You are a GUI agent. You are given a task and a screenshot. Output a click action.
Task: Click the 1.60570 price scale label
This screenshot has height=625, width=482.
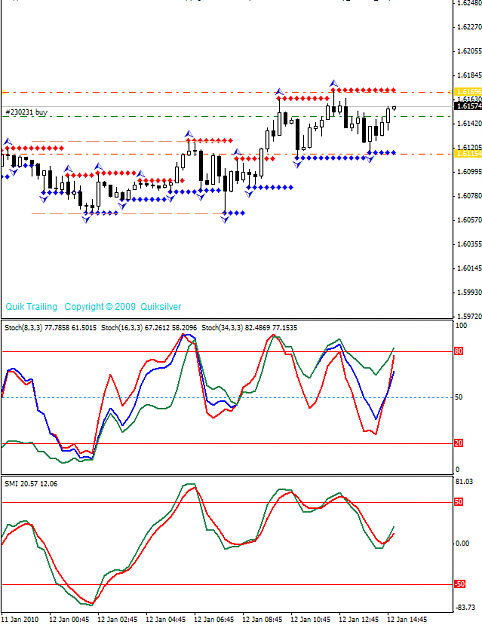point(469,220)
